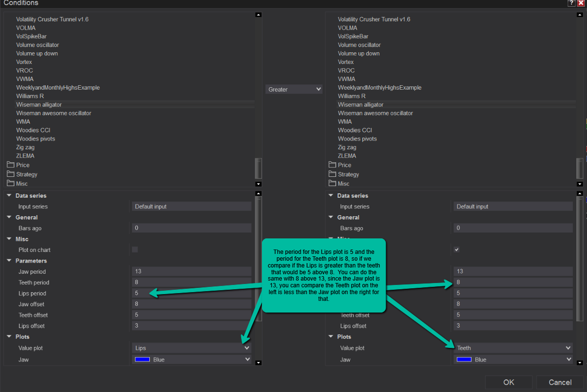
Task: Click the Misc folder icon in the left list
Action: coord(11,183)
